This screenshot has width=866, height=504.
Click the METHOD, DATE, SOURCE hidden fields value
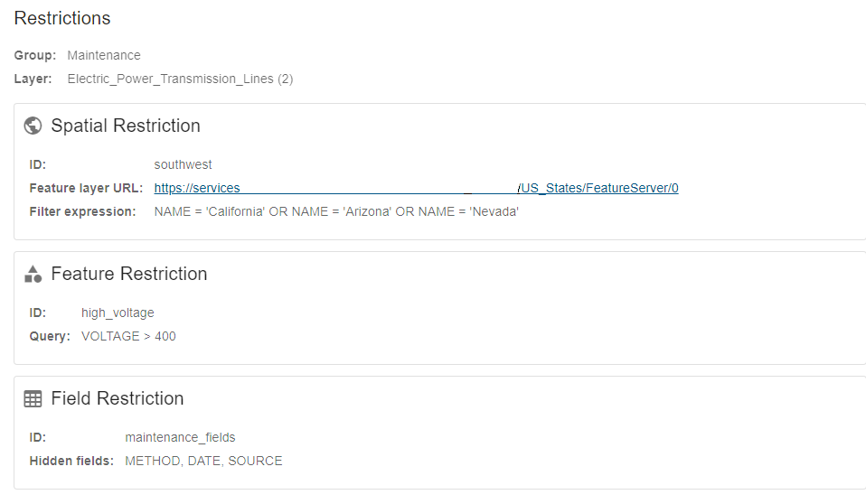203,461
